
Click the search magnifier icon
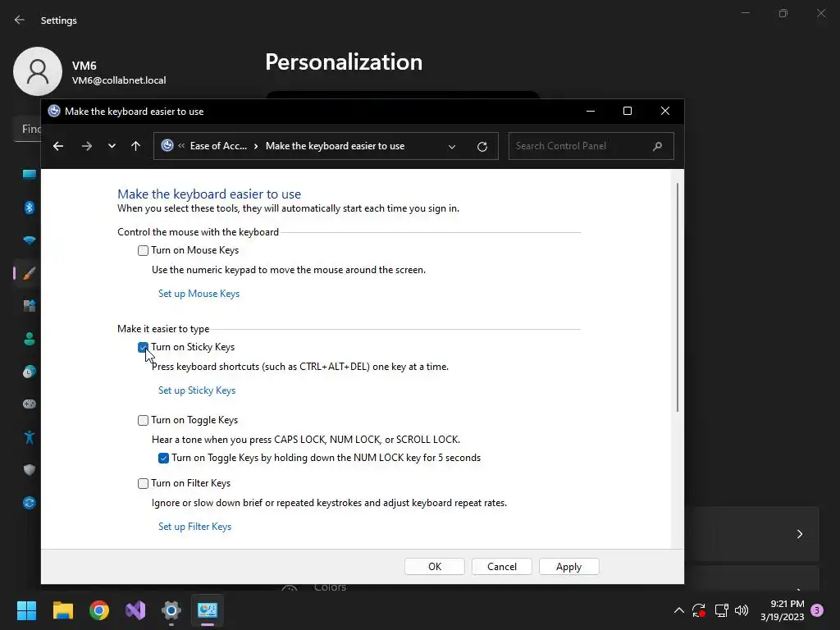pyautogui.click(x=657, y=146)
